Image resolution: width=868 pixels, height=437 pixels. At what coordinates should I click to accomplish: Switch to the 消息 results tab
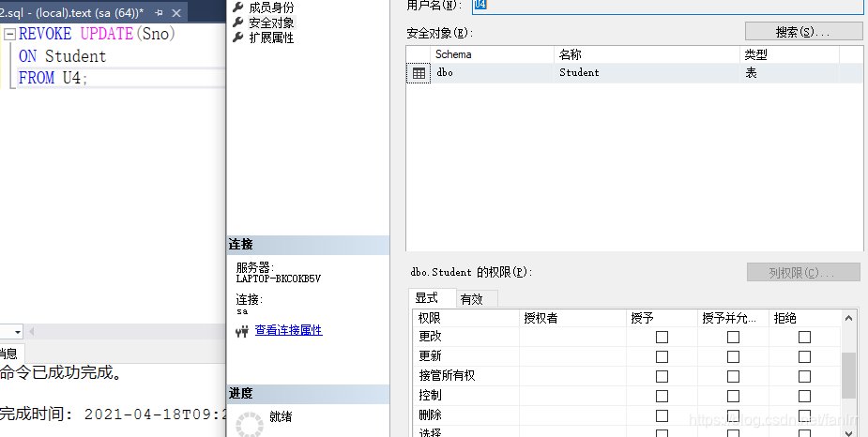point(10,353)
